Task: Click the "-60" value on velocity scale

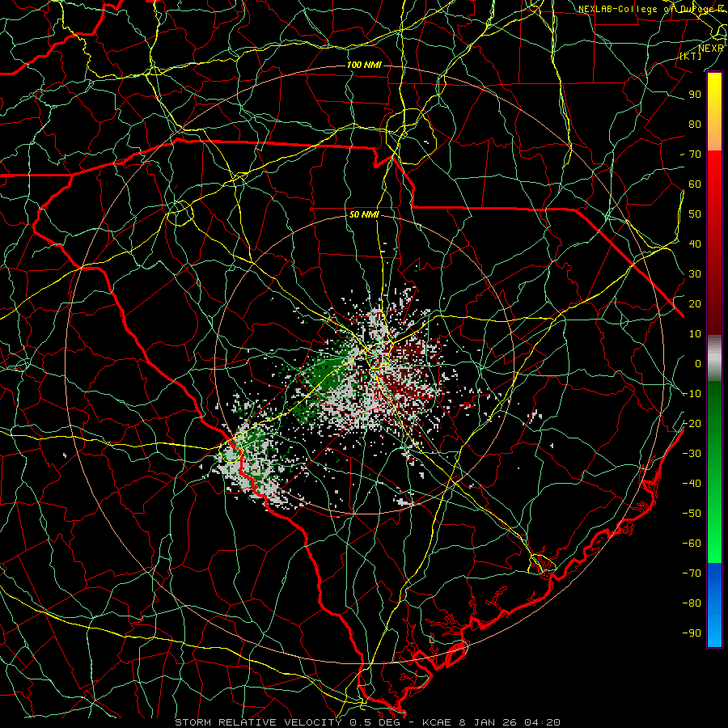Action: click(x=692, y=544)
